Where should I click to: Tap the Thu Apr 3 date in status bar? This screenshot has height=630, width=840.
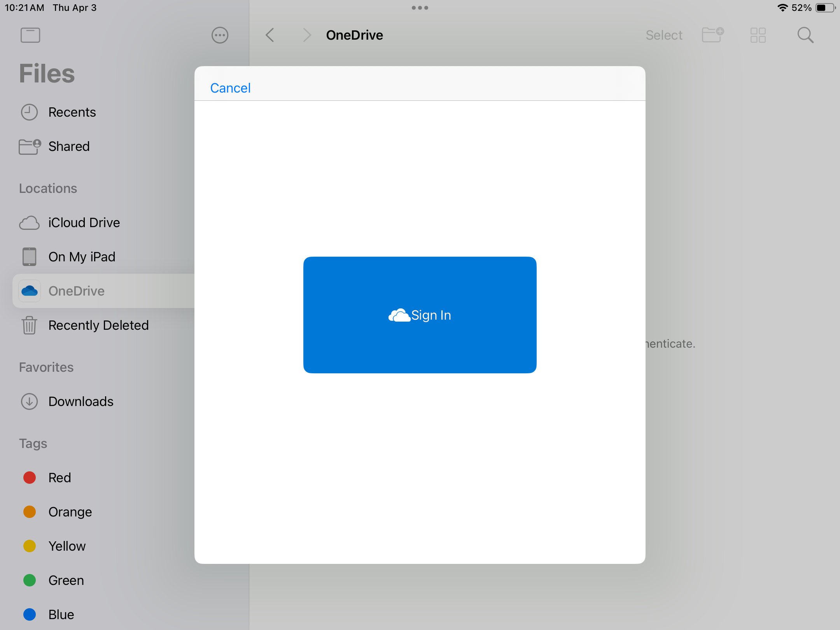75,8
